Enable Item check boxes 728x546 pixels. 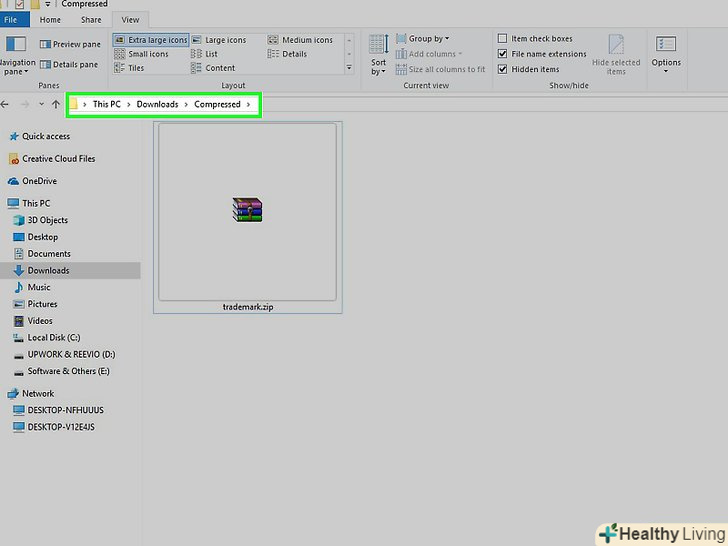tap(502, 38)
